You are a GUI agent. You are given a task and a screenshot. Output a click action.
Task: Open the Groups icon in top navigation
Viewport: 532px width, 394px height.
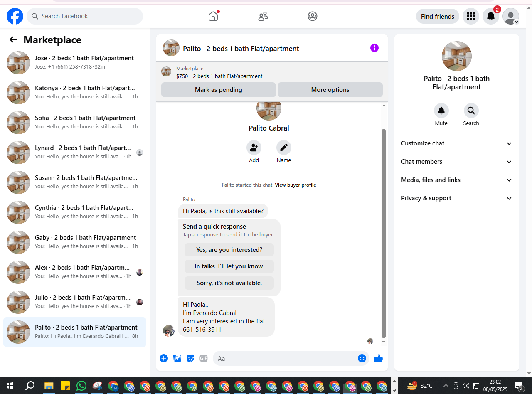[313, 16]
